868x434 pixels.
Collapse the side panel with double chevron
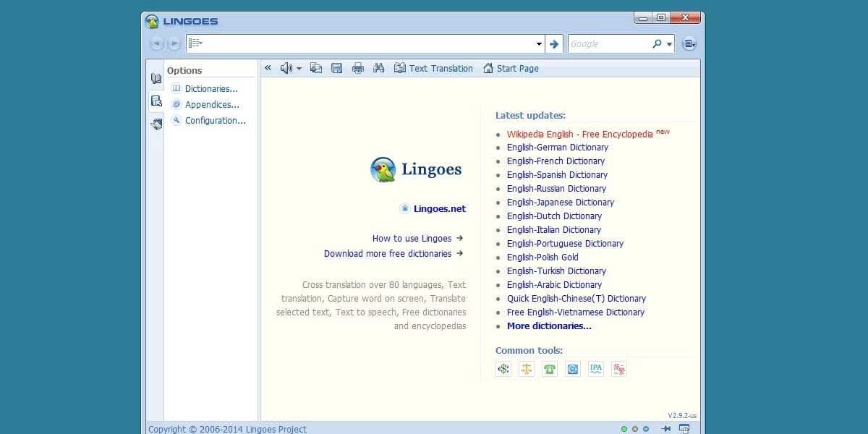tap(268, 68)
